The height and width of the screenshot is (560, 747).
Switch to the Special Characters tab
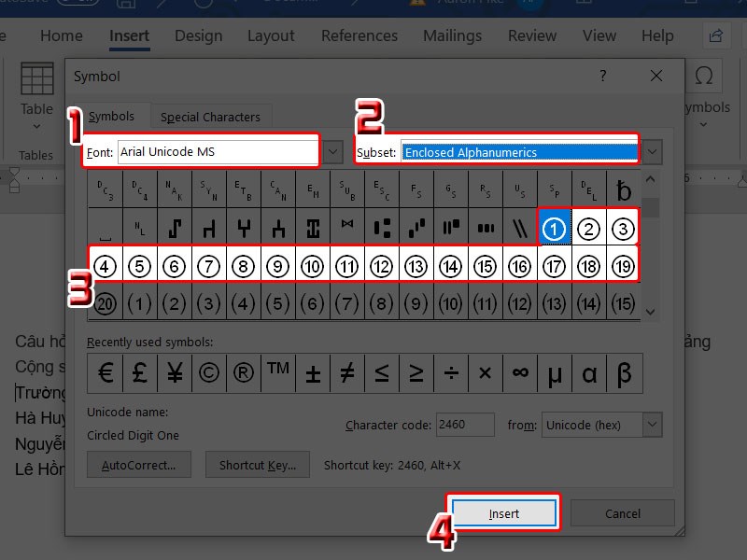tap(210, 118)
